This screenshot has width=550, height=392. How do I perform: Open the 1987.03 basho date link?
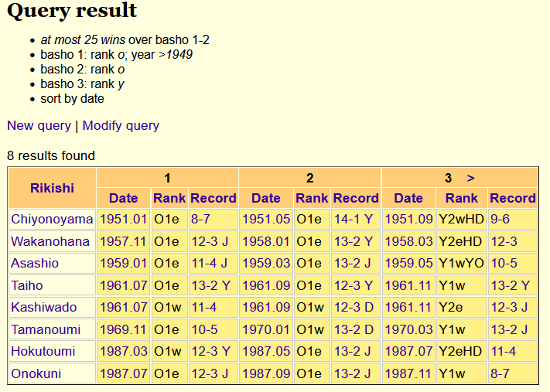click(x=124, y=351)
